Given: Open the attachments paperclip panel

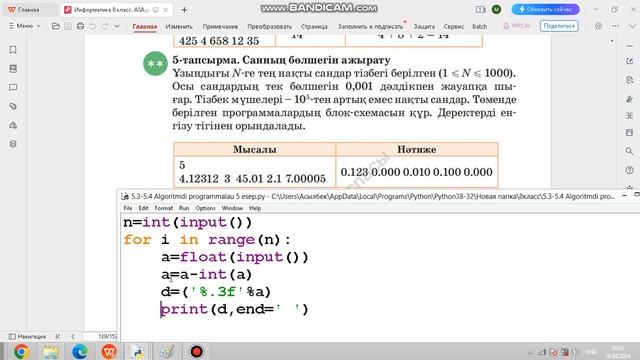Looking at the screenshot, I should click(13, 106).
